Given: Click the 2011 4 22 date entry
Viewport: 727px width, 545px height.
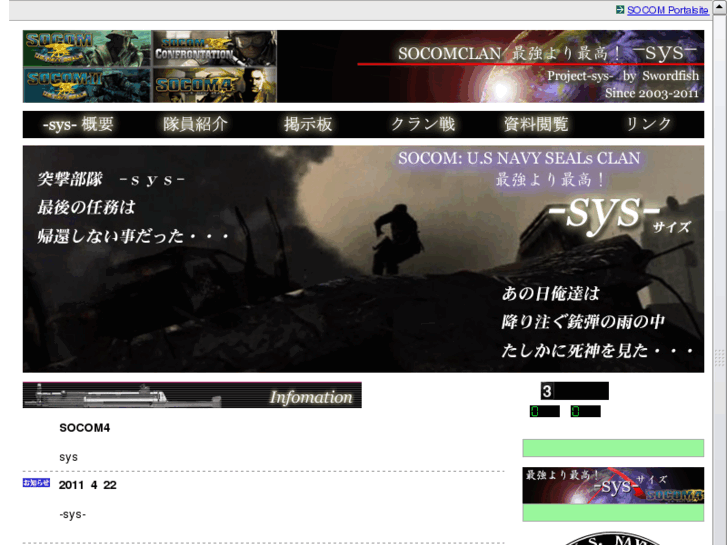Looking at the screenshot, I should [88, 485].
